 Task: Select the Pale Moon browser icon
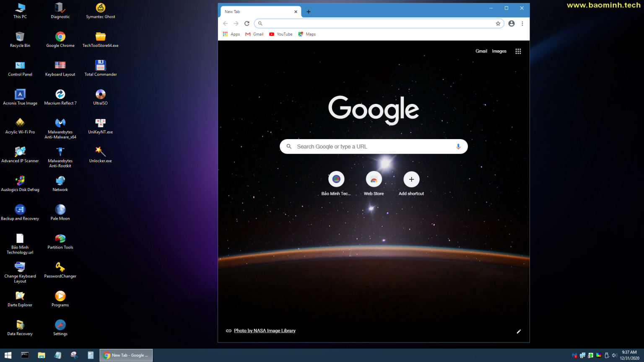point(60,213)
